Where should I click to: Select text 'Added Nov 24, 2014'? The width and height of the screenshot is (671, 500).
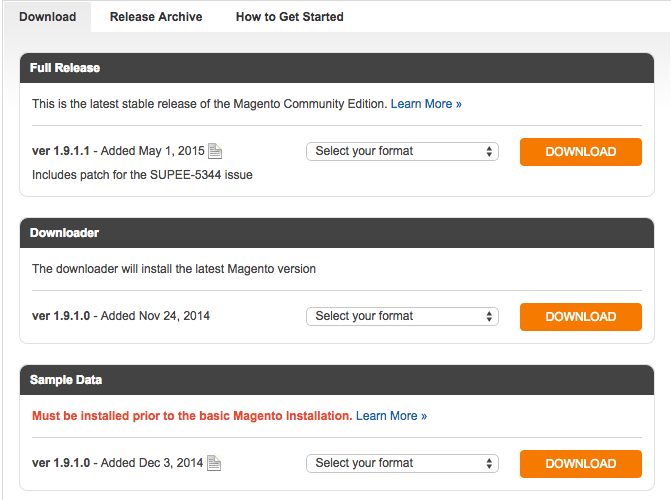tap(155, 316)
